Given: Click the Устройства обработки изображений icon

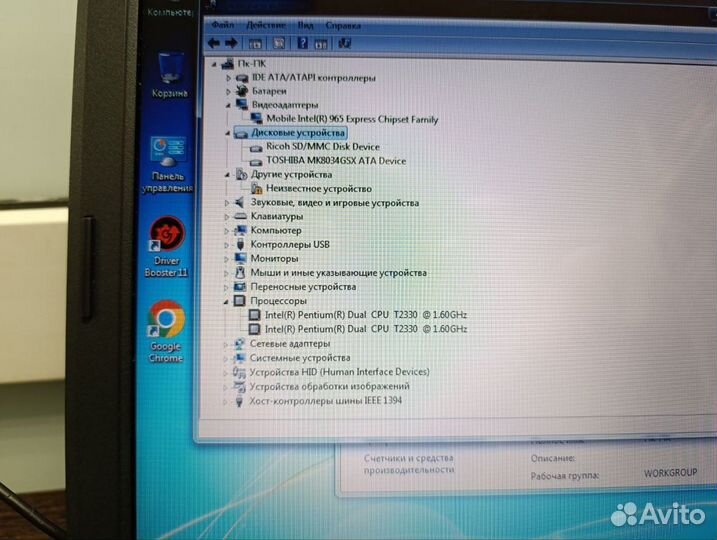Looking at the screenshot, I should click(x=239, y=387).
